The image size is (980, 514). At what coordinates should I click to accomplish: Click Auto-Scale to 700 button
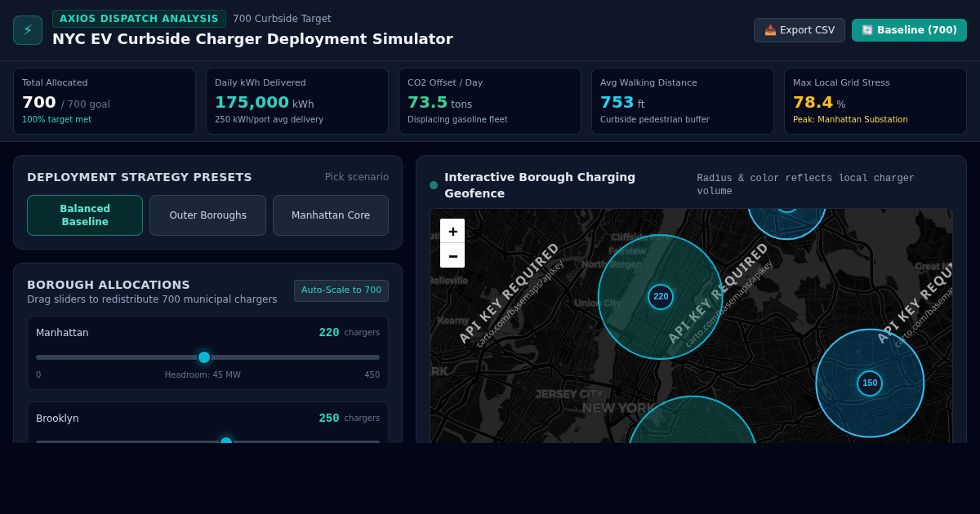[x=341, y=290]
